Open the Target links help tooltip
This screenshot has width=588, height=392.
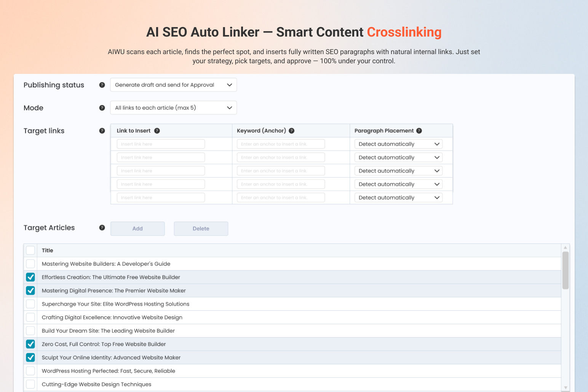click(102, 131)
